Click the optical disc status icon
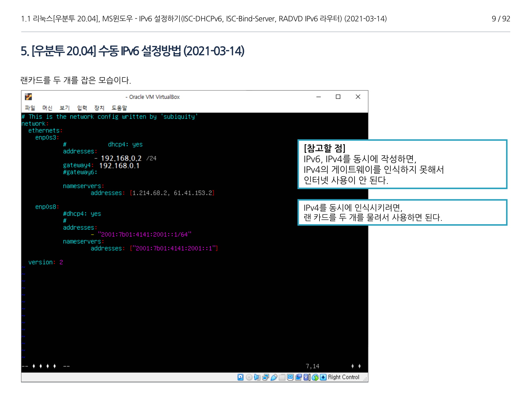Screen dimensions: 532x399 point(249,377)
